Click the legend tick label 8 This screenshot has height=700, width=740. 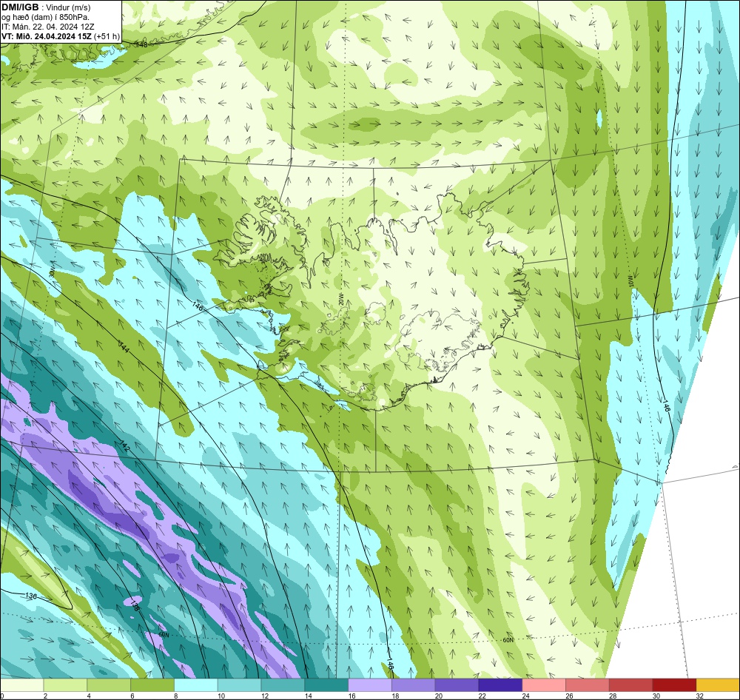click(x=176, y=696)
